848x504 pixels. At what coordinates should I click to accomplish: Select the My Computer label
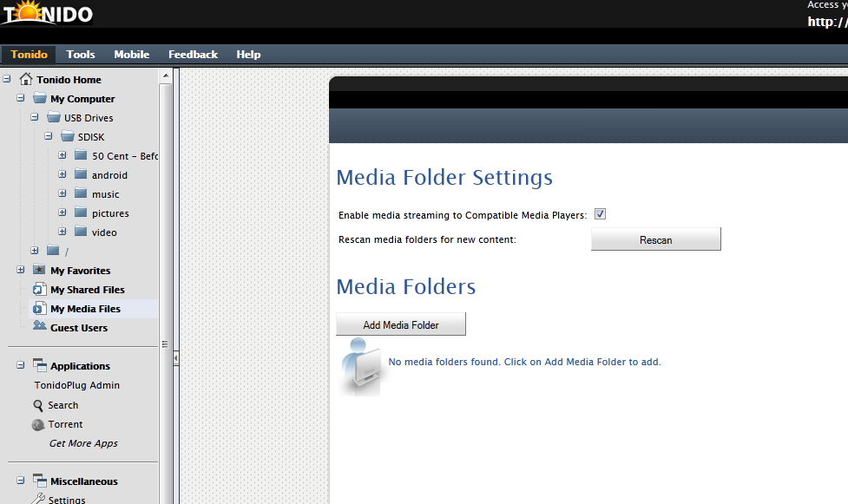82,99
